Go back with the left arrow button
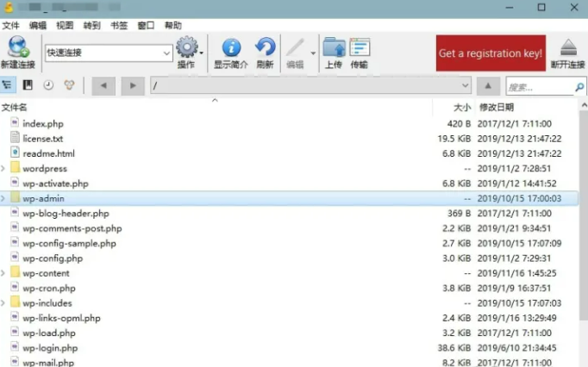This screenshot has height=367, width=588. (103, 86)
